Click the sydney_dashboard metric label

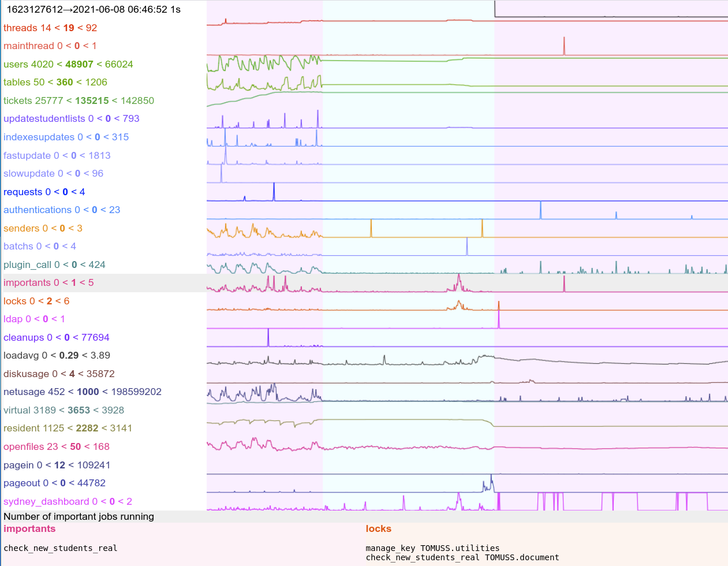[x=68, y=501]
